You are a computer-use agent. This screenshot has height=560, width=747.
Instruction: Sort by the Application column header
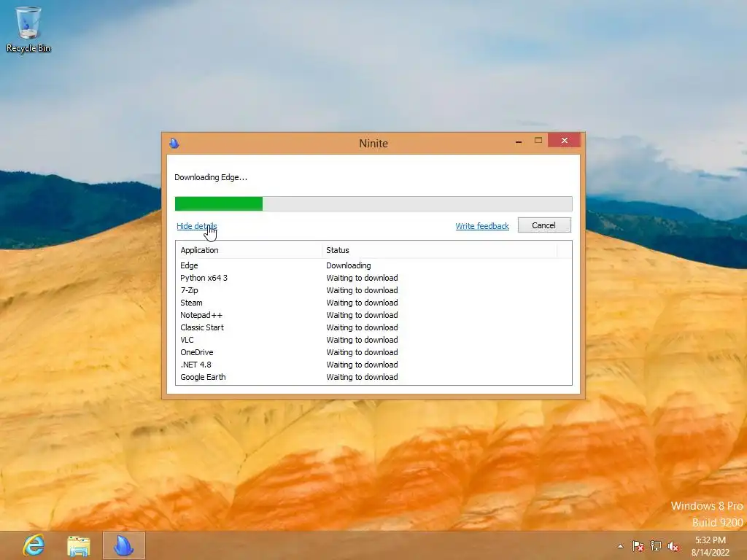(249, 250)
